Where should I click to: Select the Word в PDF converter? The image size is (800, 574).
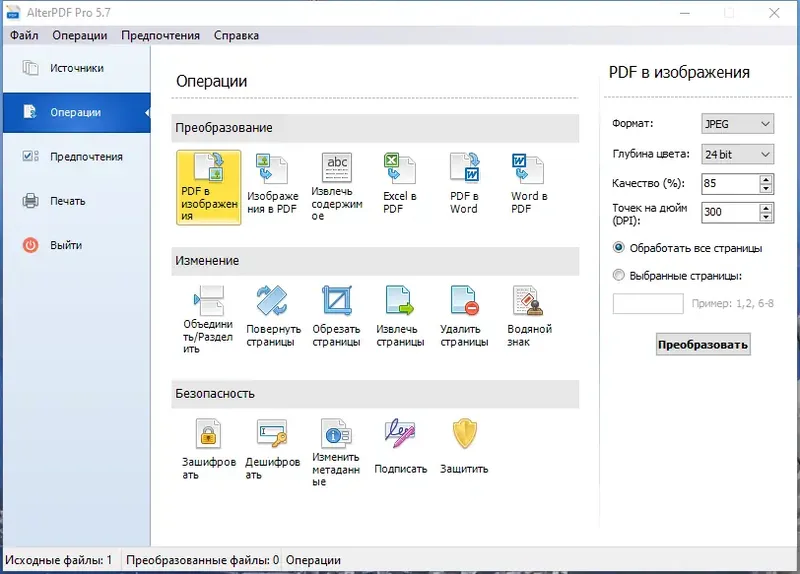tap(529, 184)
